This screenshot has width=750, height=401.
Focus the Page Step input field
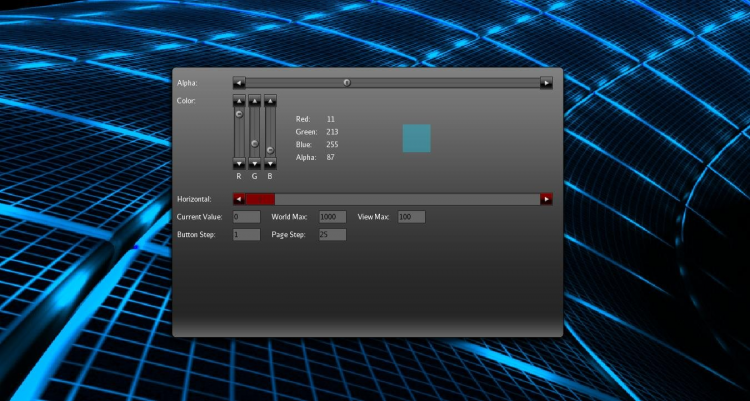332,234
